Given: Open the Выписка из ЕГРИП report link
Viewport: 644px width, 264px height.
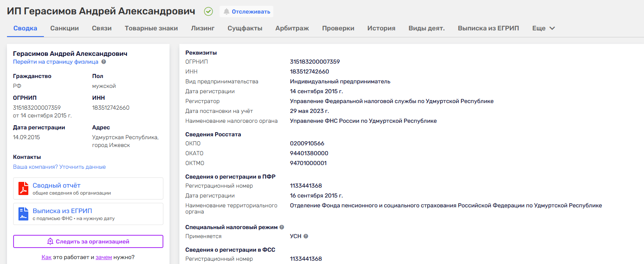Looking at the screenshot, I should (x=62, y=211).
